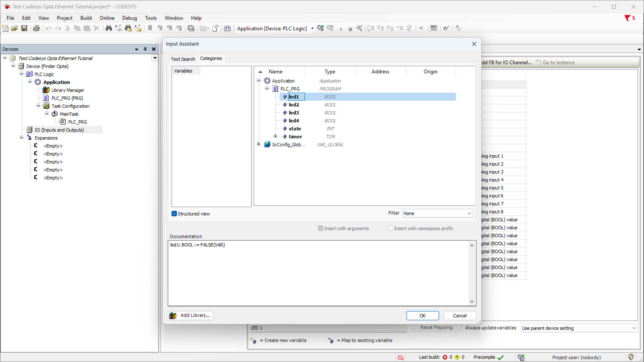Click the Build wrench toolbar icon
This screenshot has width=644, height=362.
tap(359, 28)
